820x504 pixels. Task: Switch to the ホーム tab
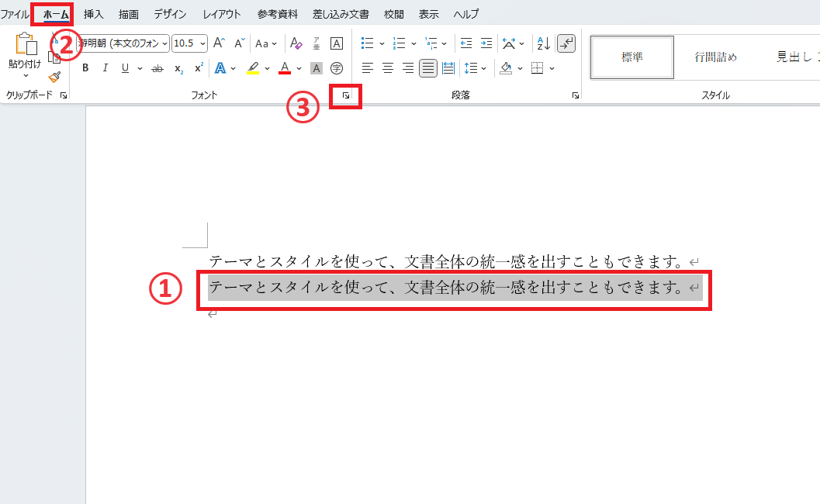pos(55,14)
